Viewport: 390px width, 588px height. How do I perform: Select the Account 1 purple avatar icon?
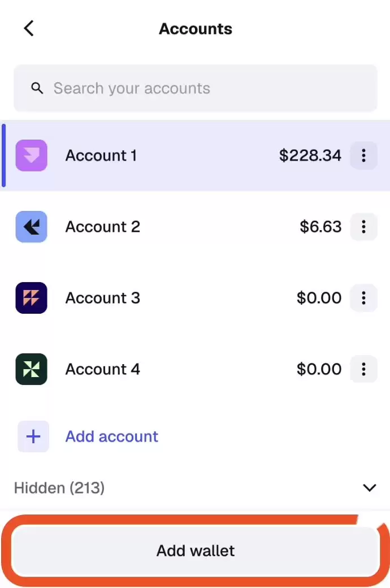(x=31, y=155)
